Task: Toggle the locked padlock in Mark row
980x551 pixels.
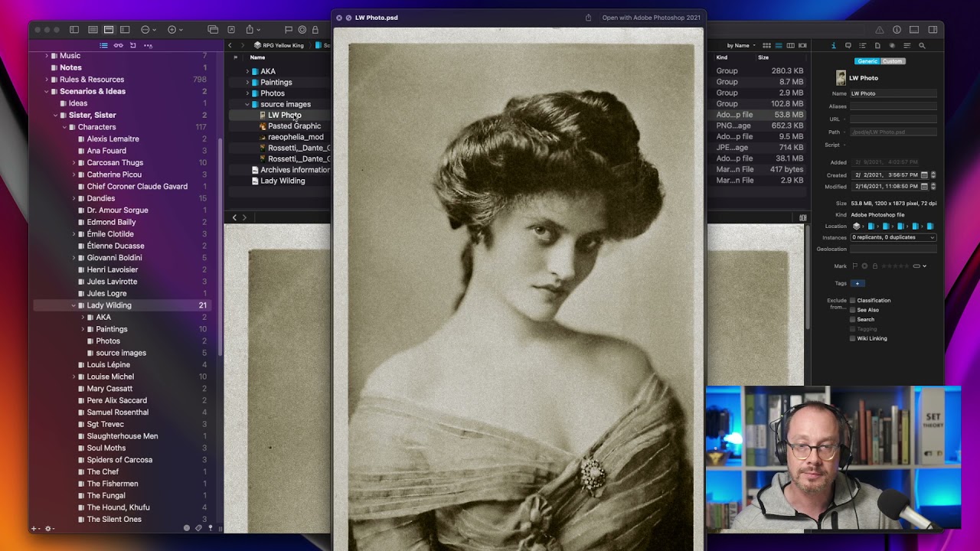Action: pyautogui.click(x=874, y=266)
